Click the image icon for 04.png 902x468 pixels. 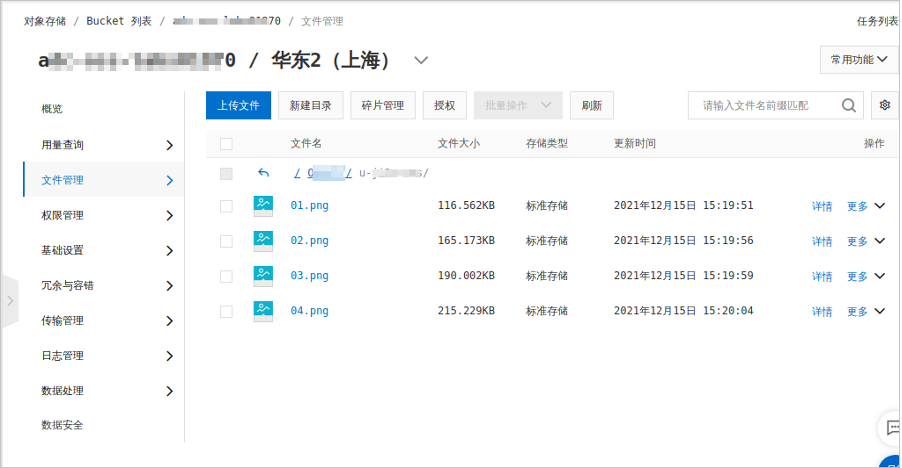[263, 311]
